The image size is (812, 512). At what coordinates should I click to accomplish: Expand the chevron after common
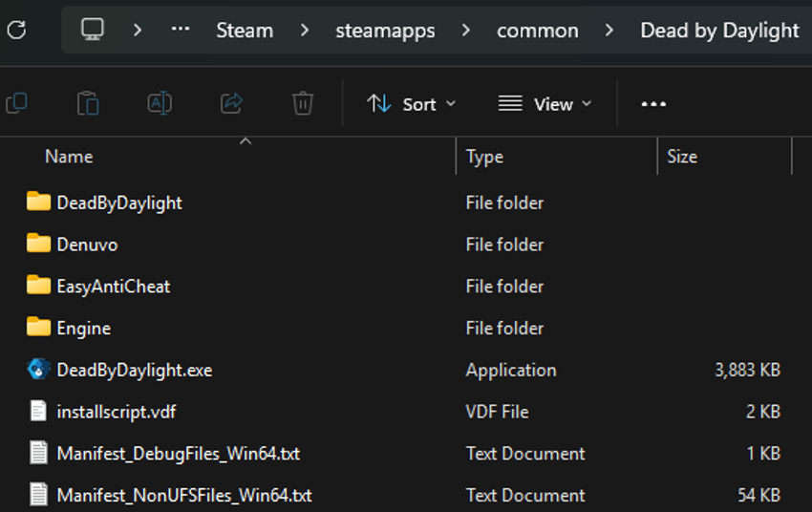tap(609, 30)
